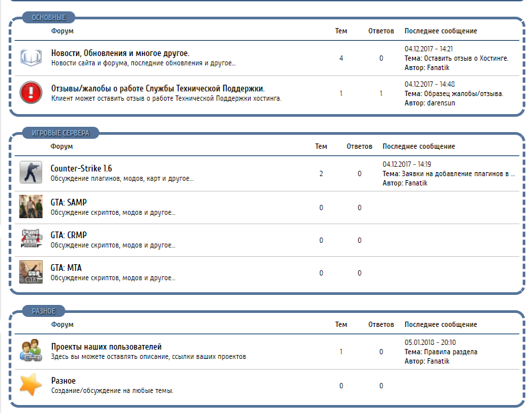The image size is (532, 413).
Task: Click the users projects people icon
Action: (30, 350)
